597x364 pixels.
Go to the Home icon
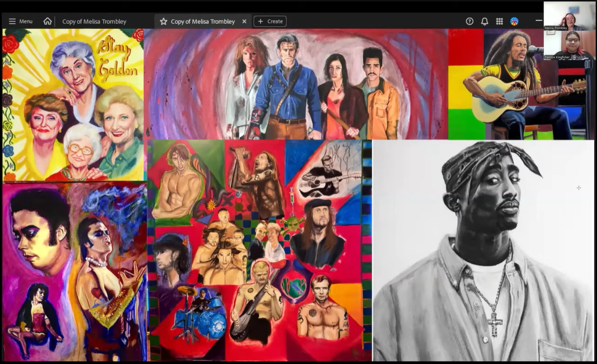tap(48, 21)
